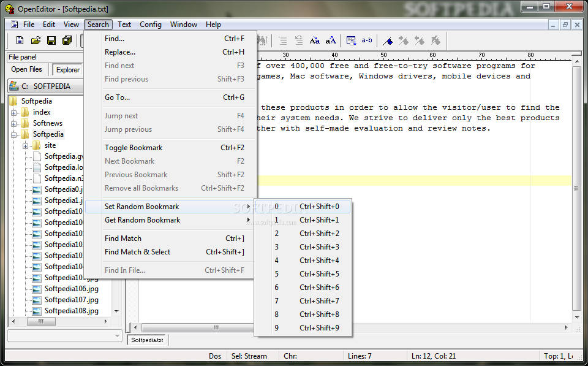Switch to the Open Files tab
The height and width of the screenshot is (366, 588).
click(x=26, y=69)
